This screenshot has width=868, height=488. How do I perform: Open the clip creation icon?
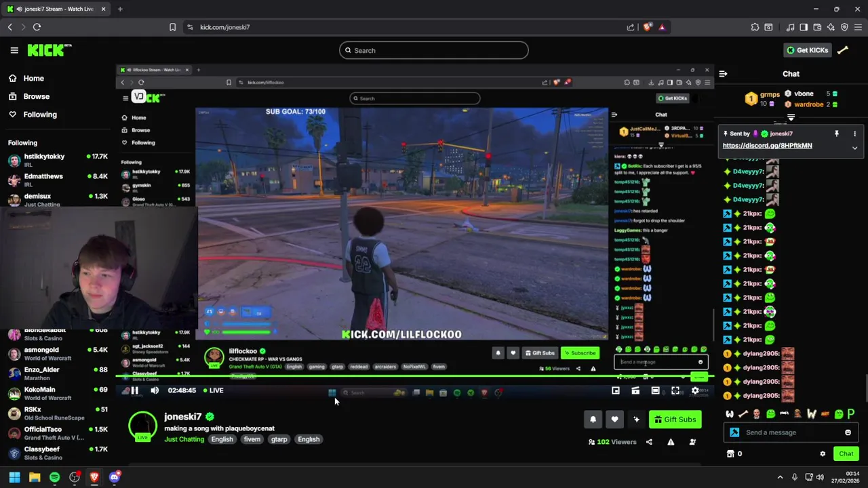pyautogui.click(x=635, y=390)
